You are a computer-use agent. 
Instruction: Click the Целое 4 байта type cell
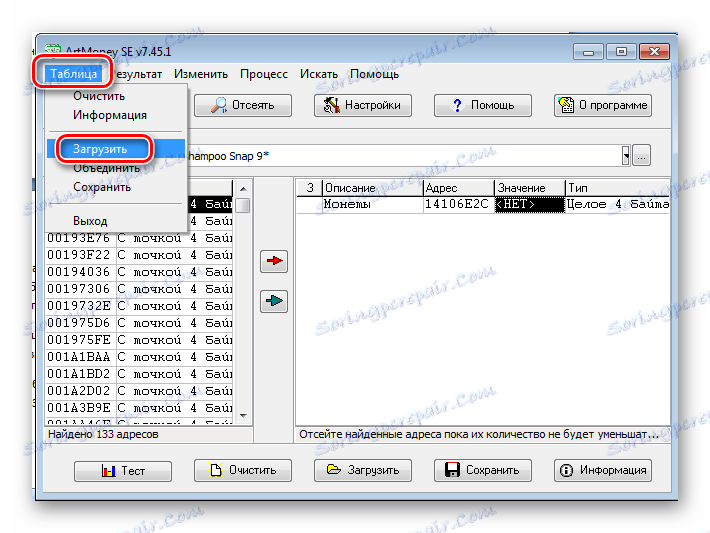pyautogui.click(x=618, y=204)
